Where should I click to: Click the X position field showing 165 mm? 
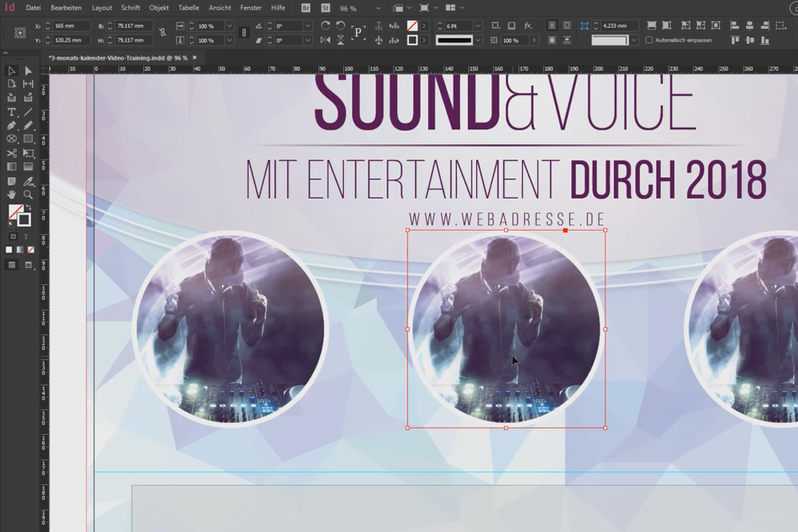[72, 25]
